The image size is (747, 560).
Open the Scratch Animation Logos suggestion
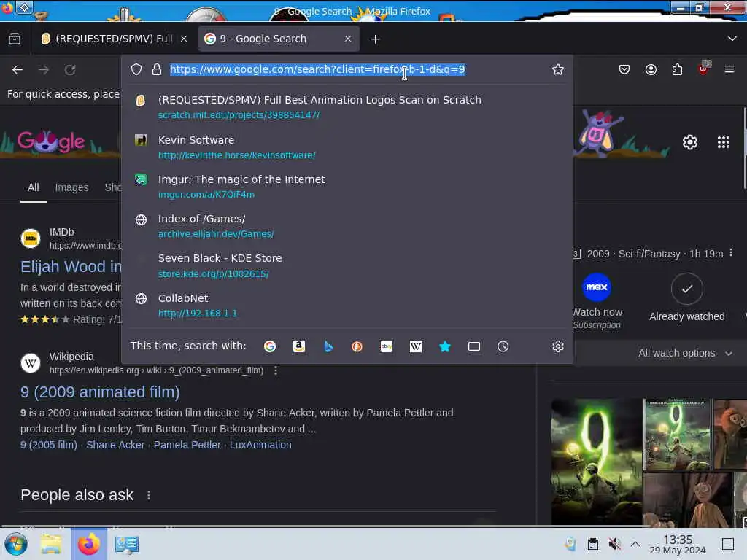coord(347,107)
